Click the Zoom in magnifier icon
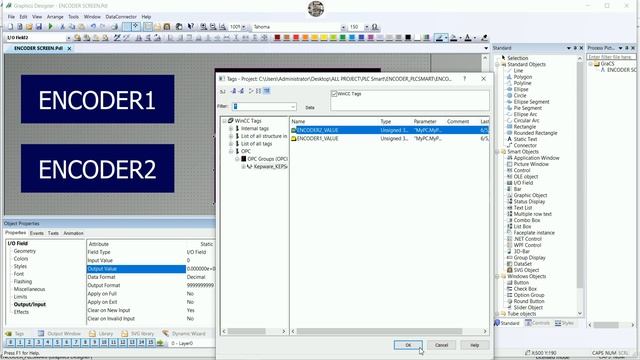 (x=203, y=27)
